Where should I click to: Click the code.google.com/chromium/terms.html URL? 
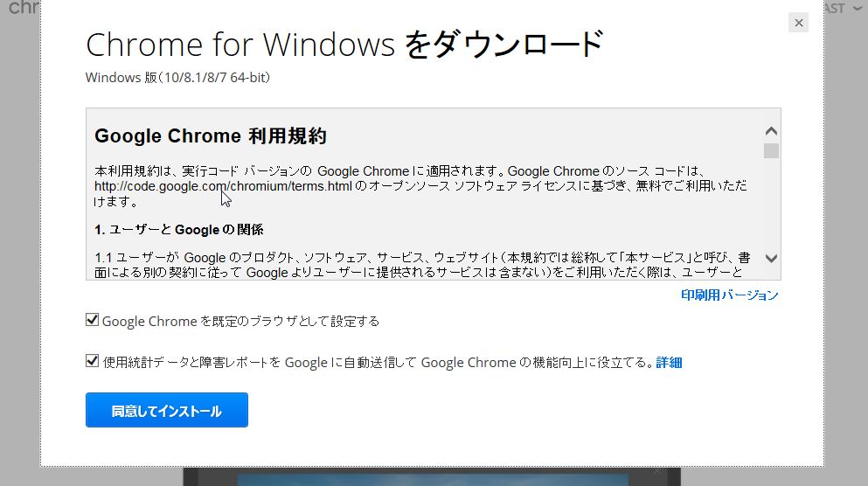(223, 186)
